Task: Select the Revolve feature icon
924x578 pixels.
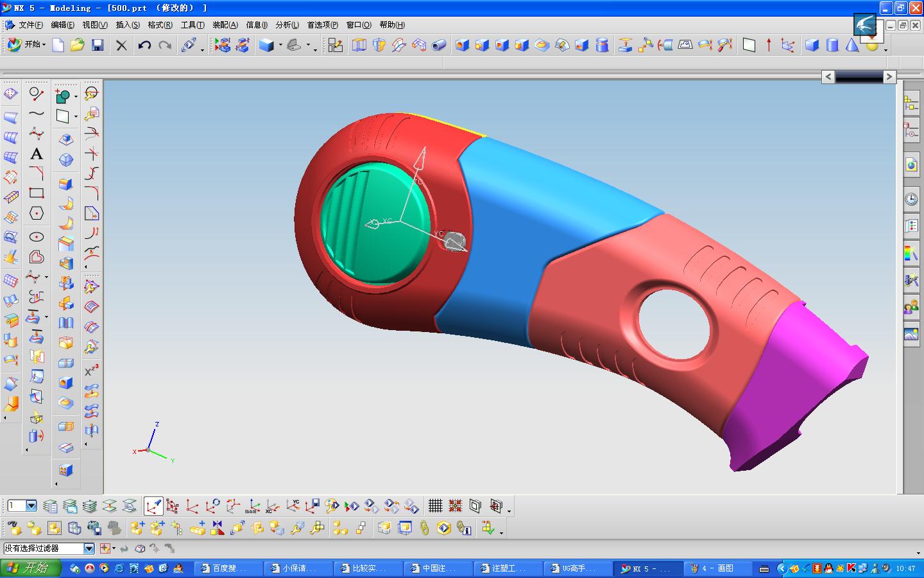Action: pos(379,45)
